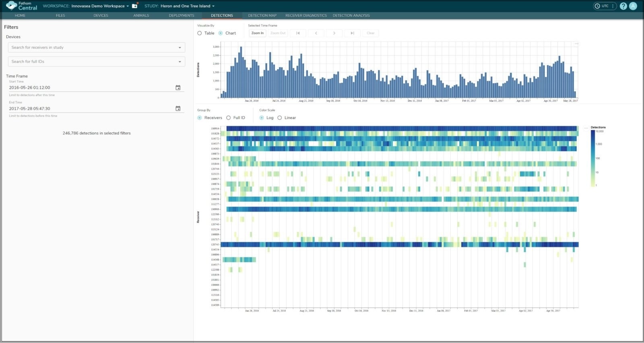Click the Fathom Central logo
This screenshot has width=644, height=343.
(x=21, y=6)
